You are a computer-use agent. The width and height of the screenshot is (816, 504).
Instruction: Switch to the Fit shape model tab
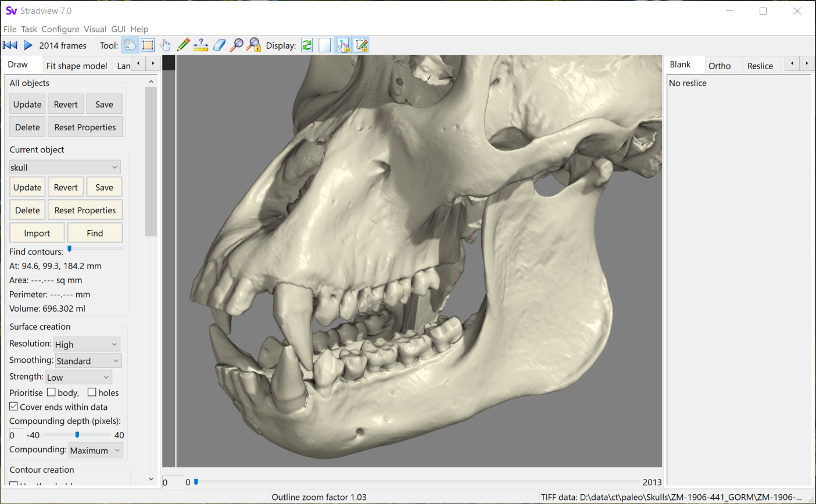(77, 66)
